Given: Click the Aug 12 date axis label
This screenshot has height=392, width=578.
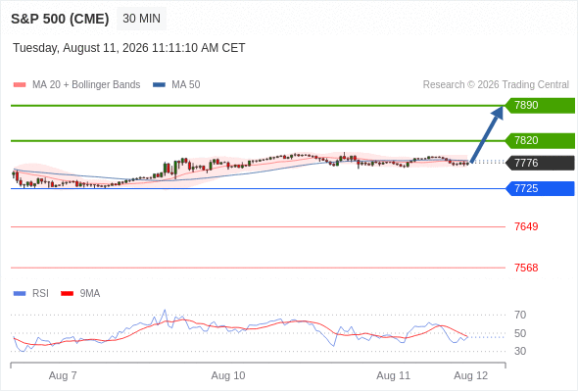Looking at the screenshot, I should 471,375.
